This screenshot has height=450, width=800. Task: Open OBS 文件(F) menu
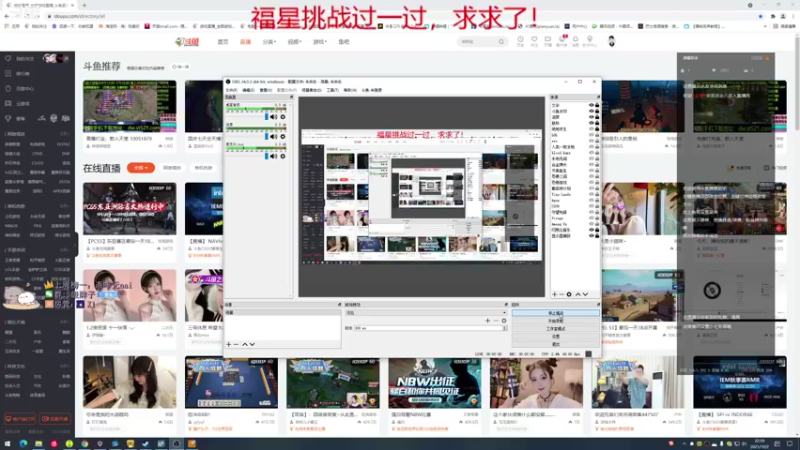click(x=231, y=90)
